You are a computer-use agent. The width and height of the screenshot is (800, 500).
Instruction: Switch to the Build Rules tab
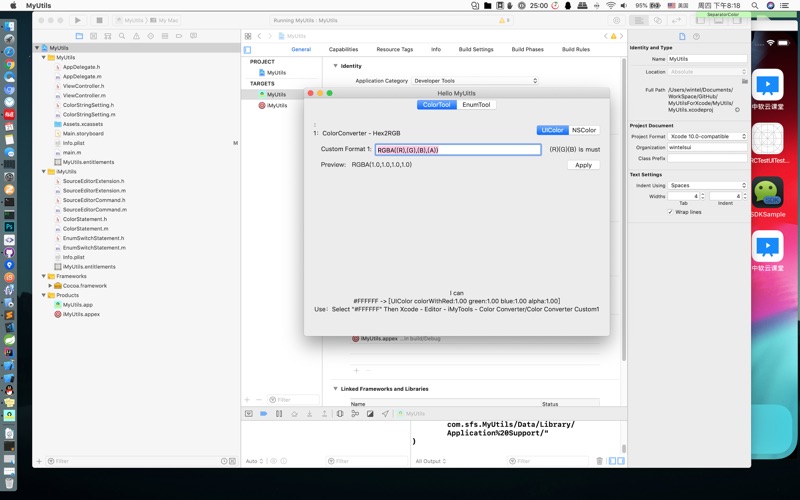pyautogui.click(x=576, y=49)
